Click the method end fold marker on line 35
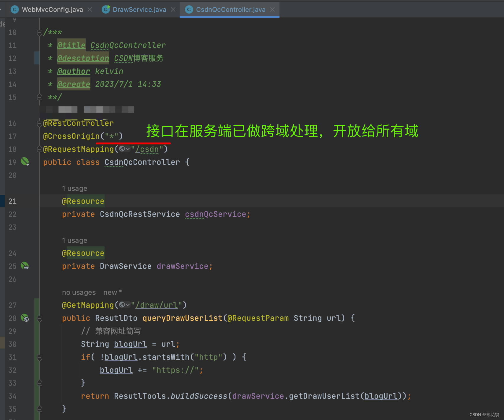The image size is (504, 420). (40, 409)
